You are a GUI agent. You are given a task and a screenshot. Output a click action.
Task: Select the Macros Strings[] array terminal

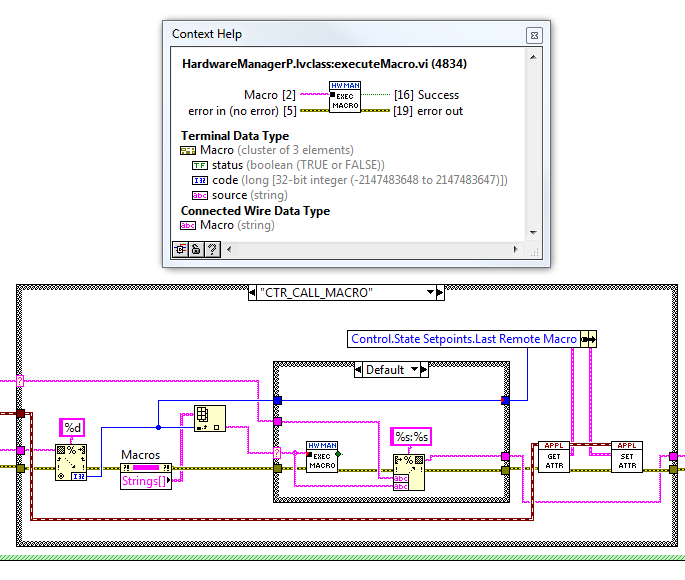click(x=146, y=476)
